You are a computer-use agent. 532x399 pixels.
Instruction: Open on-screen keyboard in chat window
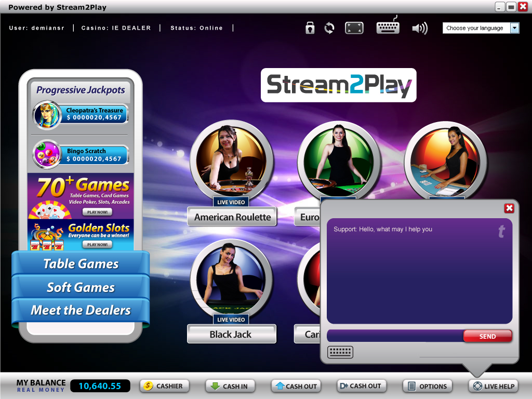click(x=340, y=352)
